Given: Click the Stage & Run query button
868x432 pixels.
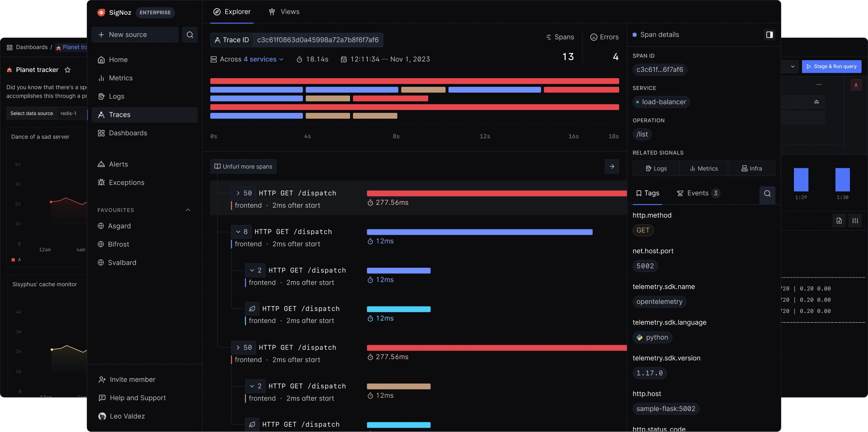Looking at the screenshot, I should tap(832, 66).
